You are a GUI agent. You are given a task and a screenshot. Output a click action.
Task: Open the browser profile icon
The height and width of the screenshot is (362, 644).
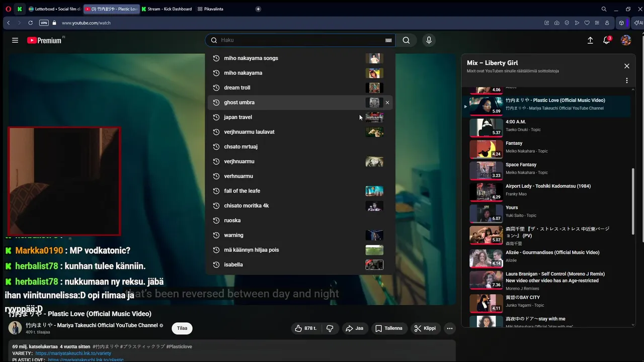(x=607, y=23)
